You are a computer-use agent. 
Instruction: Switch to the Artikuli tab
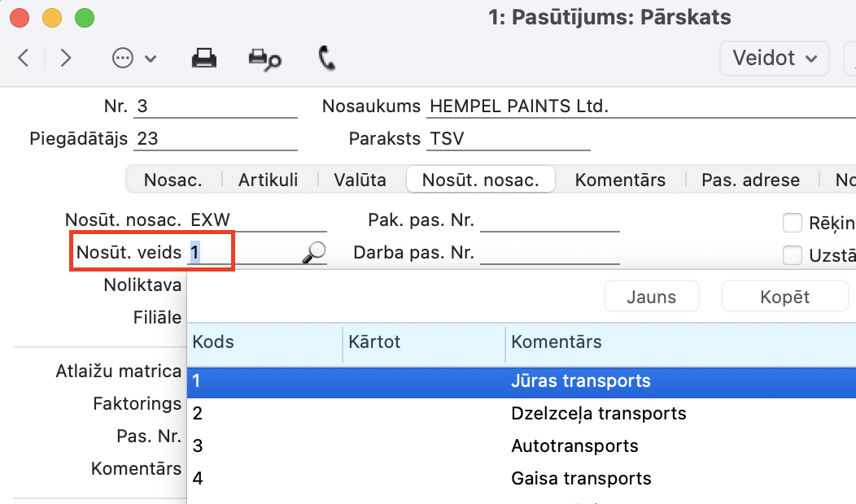[x=268, y=180]
